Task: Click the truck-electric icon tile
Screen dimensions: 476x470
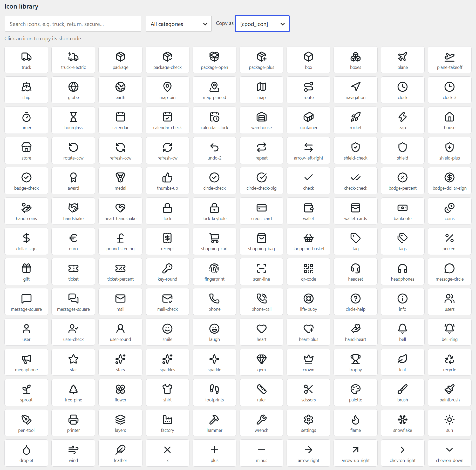Action: pos(73,60)
